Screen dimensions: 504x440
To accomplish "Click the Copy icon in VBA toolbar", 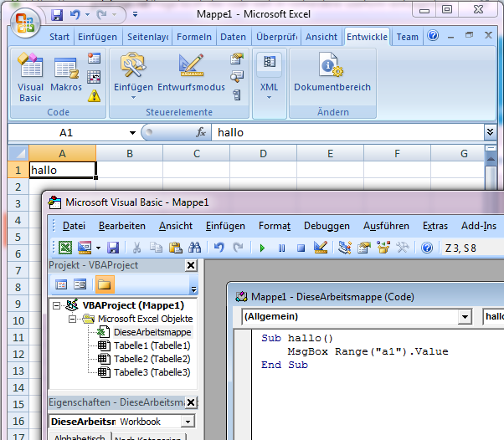I will click(157, 248).
